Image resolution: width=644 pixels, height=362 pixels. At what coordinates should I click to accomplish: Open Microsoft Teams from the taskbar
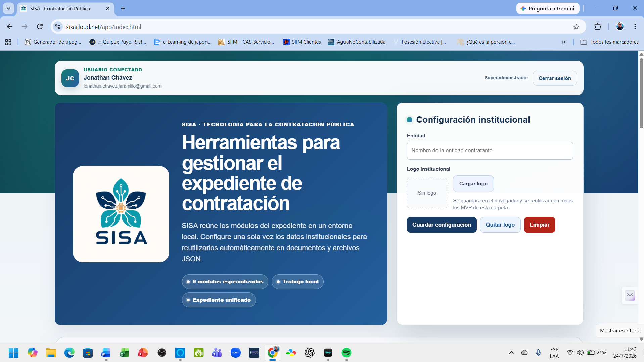click(x=217, y=353)
